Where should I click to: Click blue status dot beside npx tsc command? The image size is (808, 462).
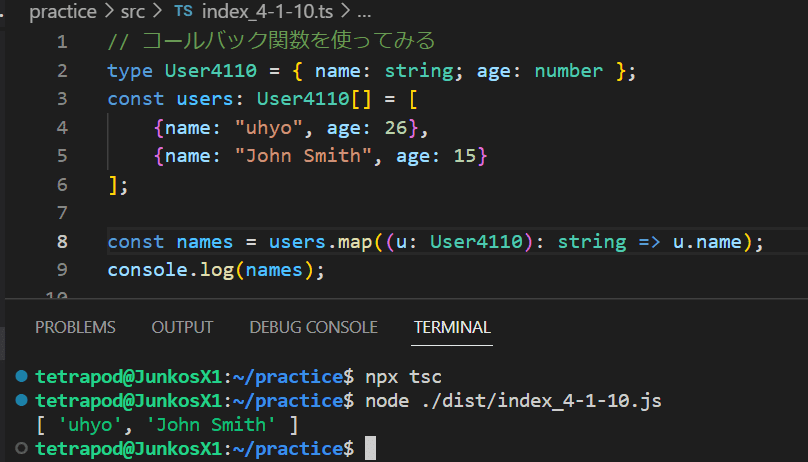coord(22,376)
